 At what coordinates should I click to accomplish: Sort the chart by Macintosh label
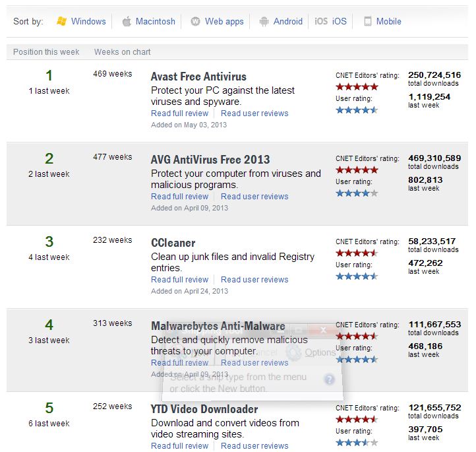coord(156,21)
